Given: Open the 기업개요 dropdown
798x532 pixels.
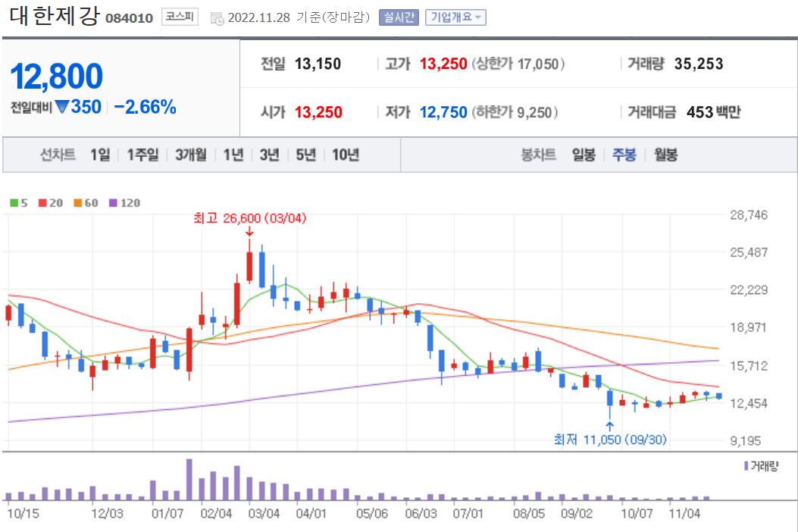Looking at the screenshot, I should click(x=455, y=17).
